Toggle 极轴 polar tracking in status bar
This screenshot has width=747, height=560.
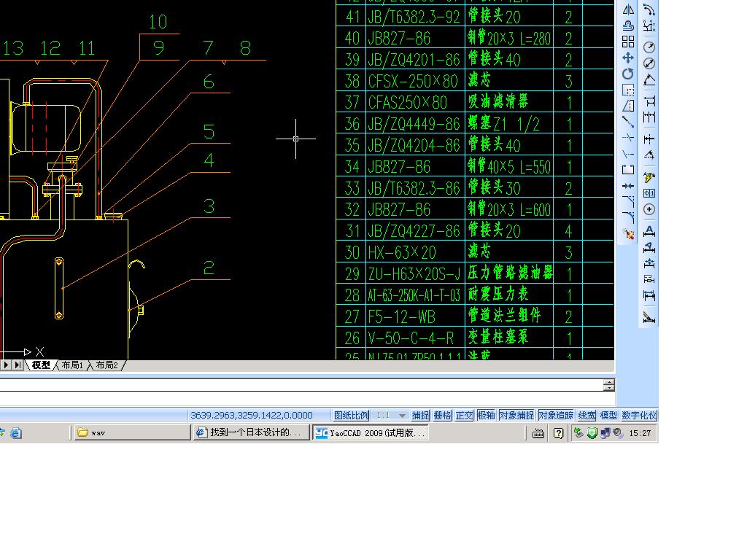(x=486, y=415)
